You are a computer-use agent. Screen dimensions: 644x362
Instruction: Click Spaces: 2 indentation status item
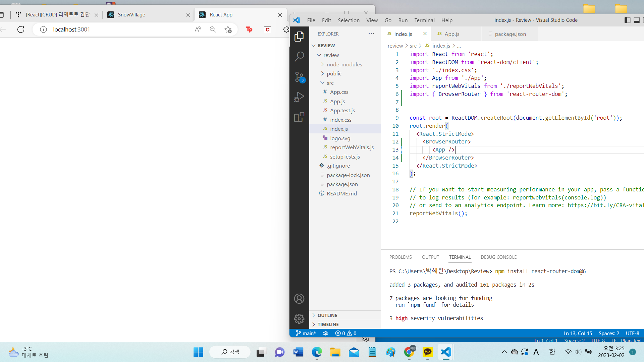coord(609,333)
